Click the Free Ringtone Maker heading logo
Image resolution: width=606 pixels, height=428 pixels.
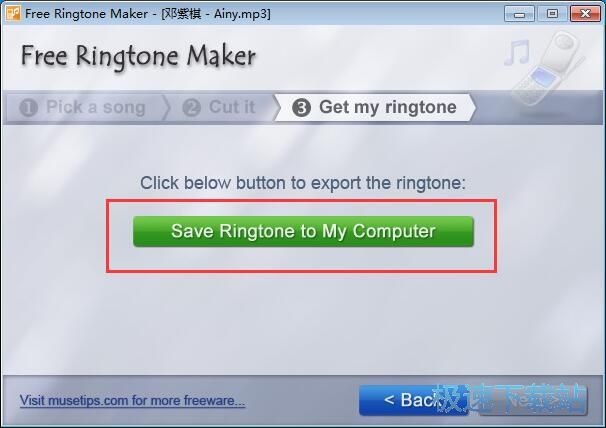(138, 56)
